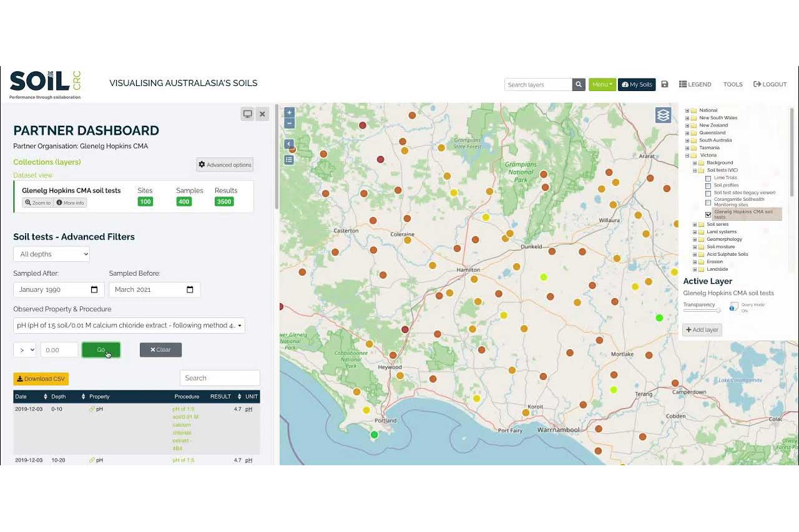Adjust the Transparency slider handle
This screenshot has height=532, width=799.
click(719, 310)
